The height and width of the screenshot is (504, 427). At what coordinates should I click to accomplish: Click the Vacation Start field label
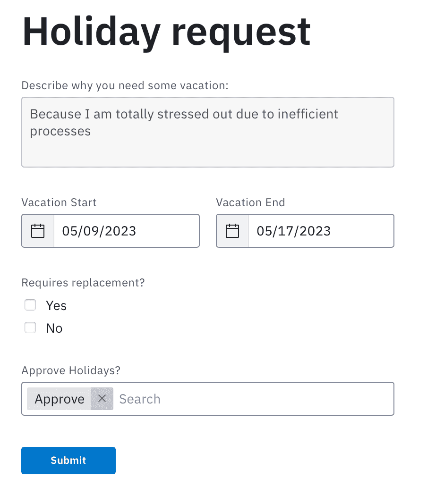coord(59,202)
